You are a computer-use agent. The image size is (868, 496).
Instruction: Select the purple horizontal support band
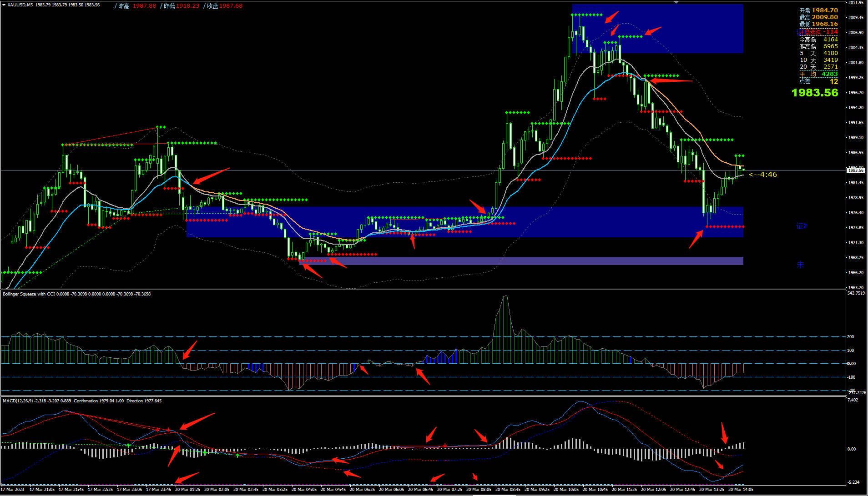click(521, 261)
